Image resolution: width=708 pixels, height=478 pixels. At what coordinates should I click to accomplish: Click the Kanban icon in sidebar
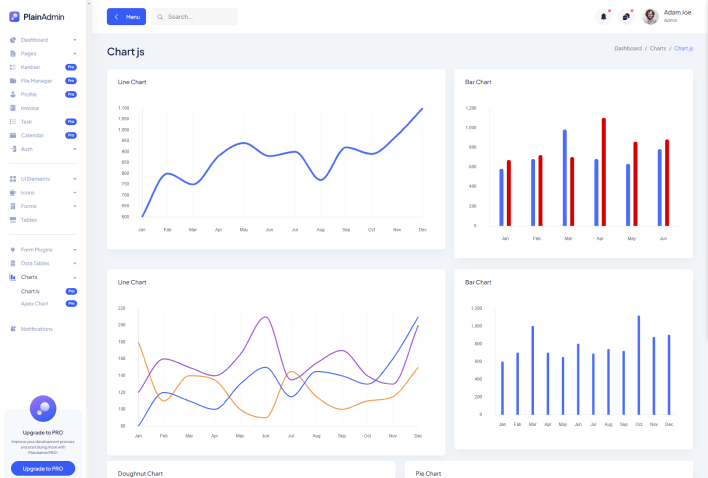(x=13, y=66)
